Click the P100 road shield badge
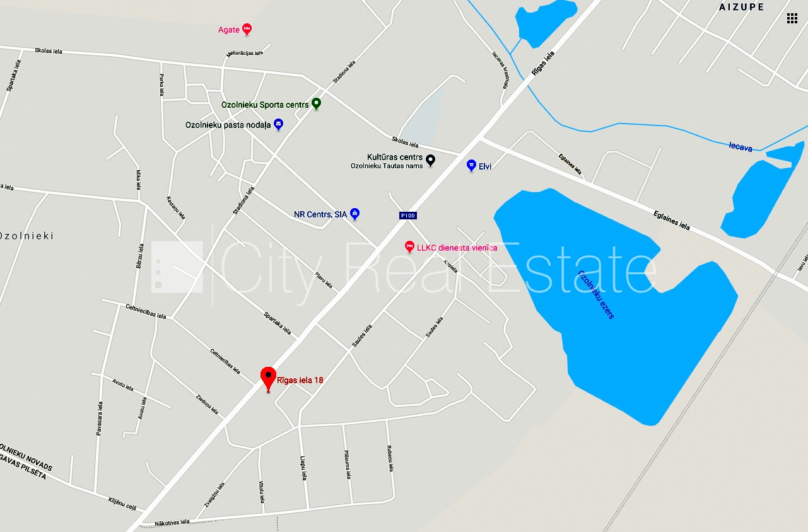 (408, 216)
